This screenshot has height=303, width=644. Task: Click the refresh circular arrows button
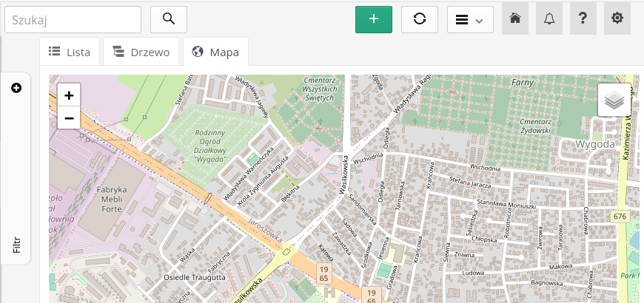point(420,19)
